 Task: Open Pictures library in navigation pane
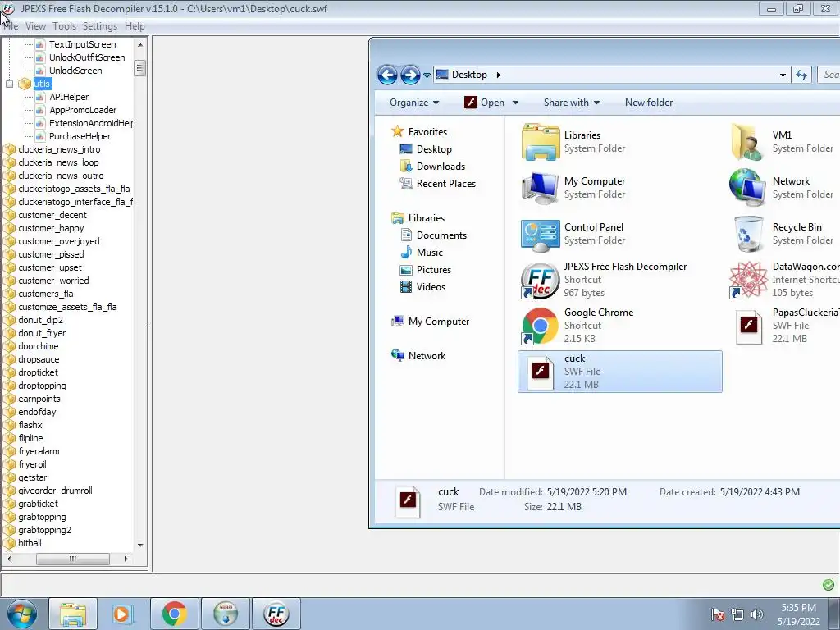click(434, 269)
